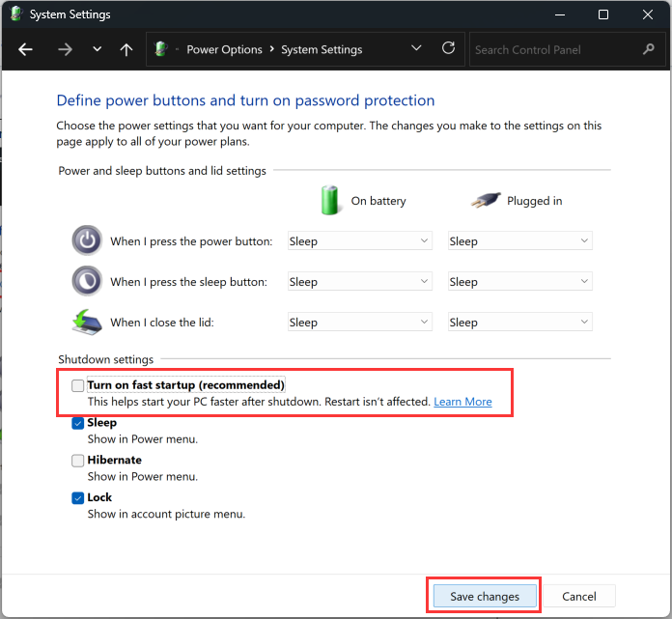Click Save changes button
This screenshot has height=619, width=672.
(485, 596)
